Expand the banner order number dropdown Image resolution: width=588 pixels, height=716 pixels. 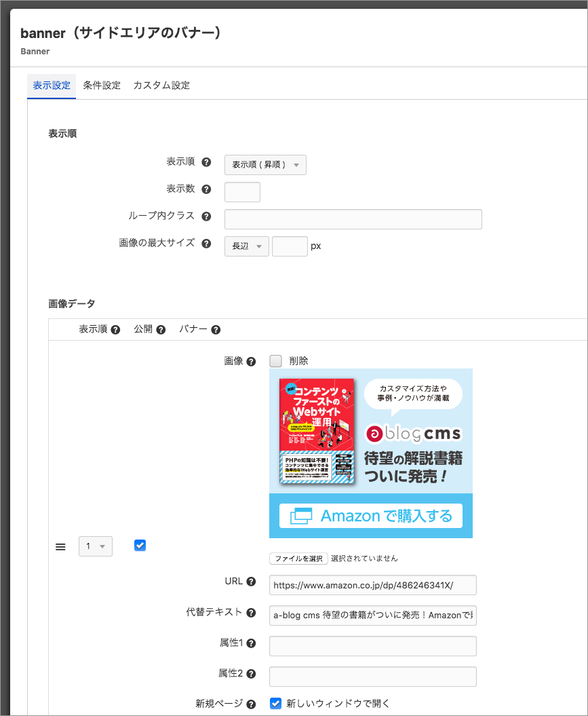pyautogui.click(x=96, y=546)
